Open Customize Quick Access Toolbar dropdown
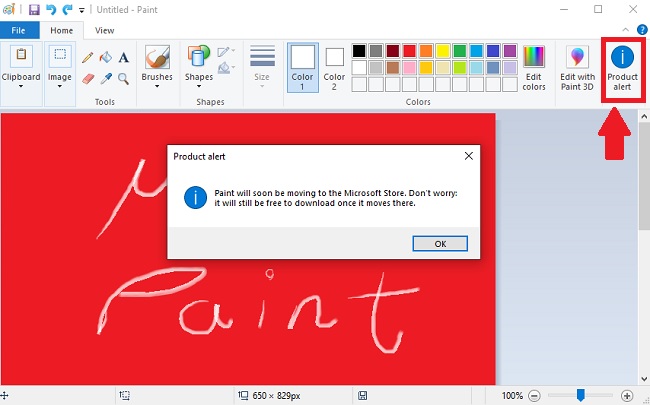650x405 pixels. 82,10
